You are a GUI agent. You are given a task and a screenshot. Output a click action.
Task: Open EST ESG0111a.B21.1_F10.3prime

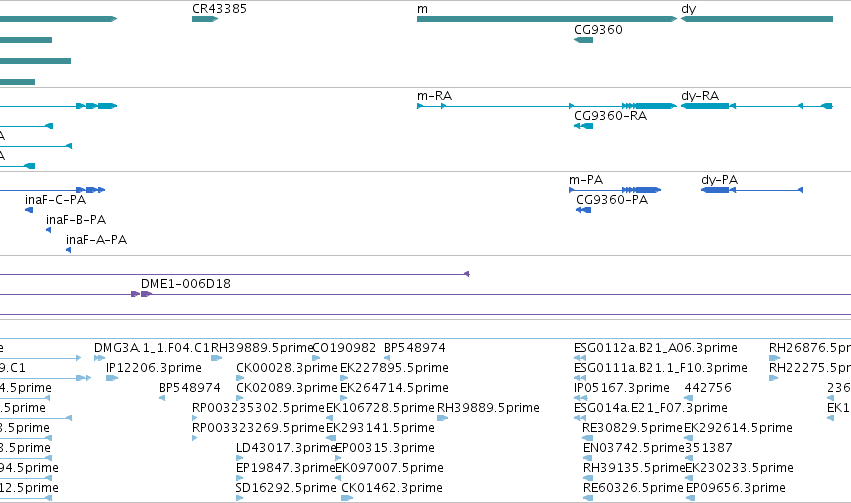point(661,368)
